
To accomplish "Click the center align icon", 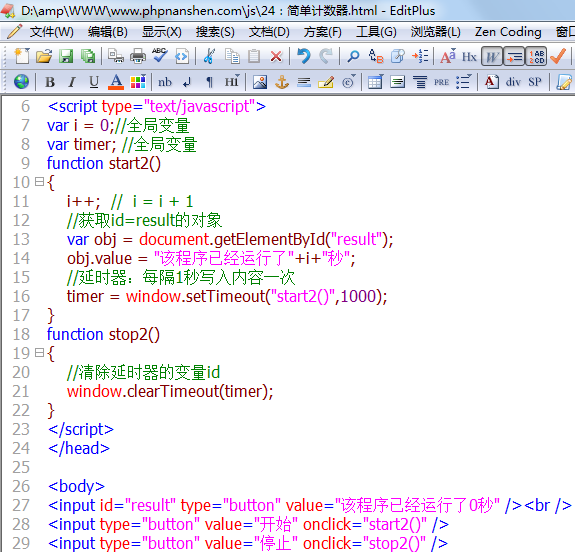I will (x=420, y=82).
